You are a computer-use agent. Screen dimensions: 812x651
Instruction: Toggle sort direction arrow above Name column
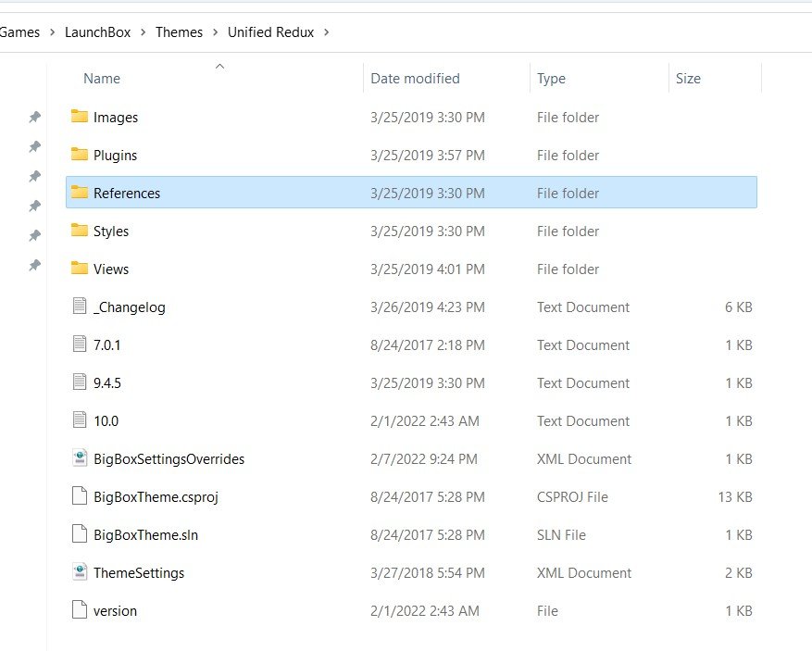pyautogui.click(x=219, y=67)
